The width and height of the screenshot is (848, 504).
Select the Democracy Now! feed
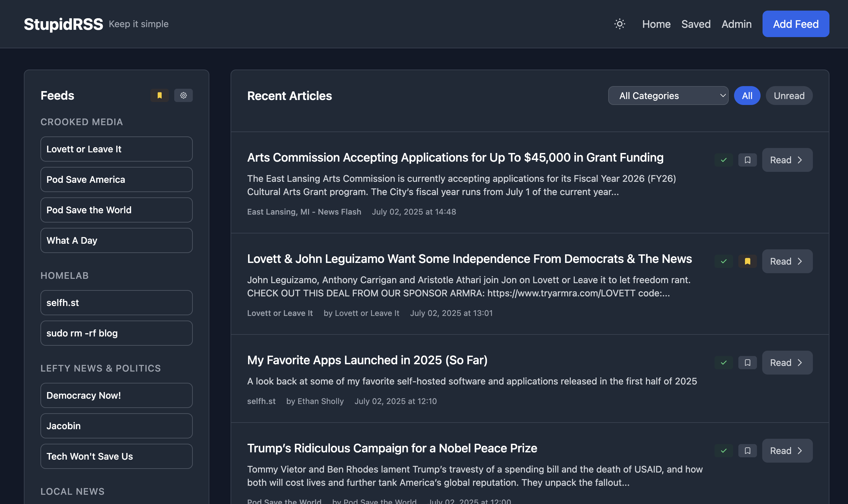click(x=117, y=395)
